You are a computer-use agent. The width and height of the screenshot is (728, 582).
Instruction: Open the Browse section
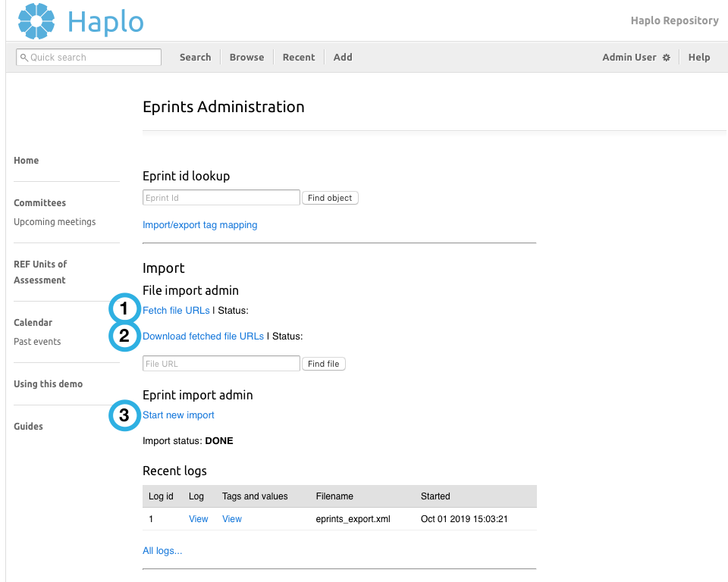pyautogui.click(x=246, y=57)
